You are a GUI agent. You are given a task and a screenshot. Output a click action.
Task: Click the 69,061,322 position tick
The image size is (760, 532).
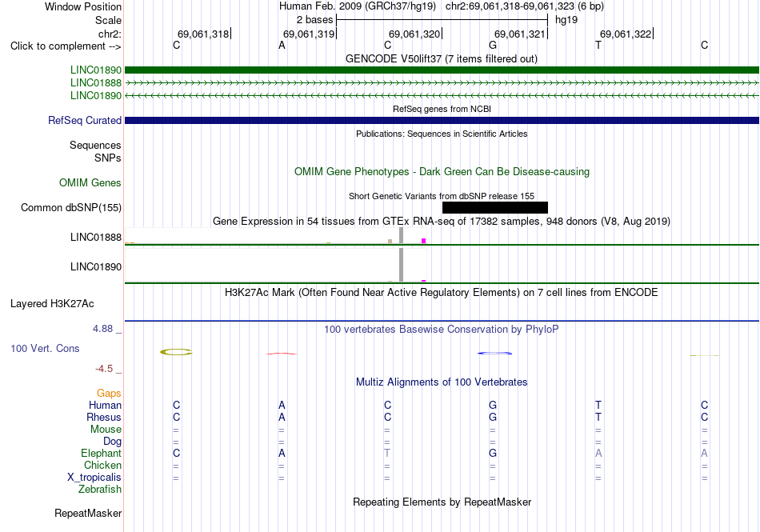pos(626,34)
